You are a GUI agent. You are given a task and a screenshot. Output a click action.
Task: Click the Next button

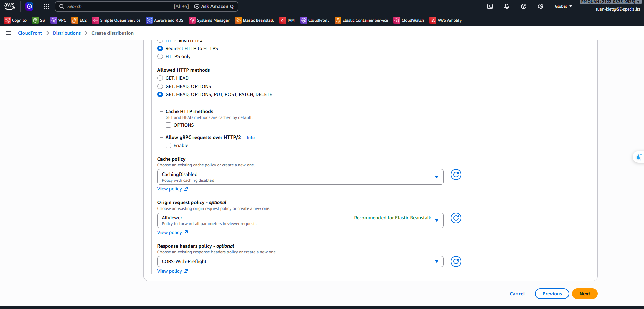coord(584,294)
